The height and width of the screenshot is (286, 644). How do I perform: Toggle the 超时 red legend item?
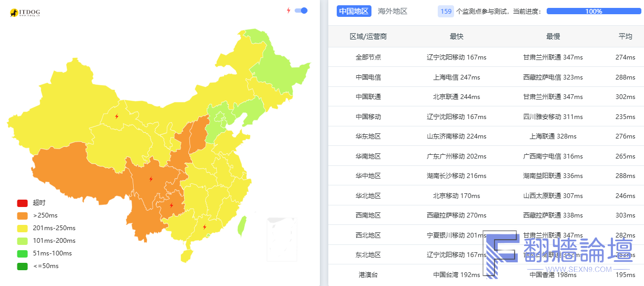click(22, 203)
